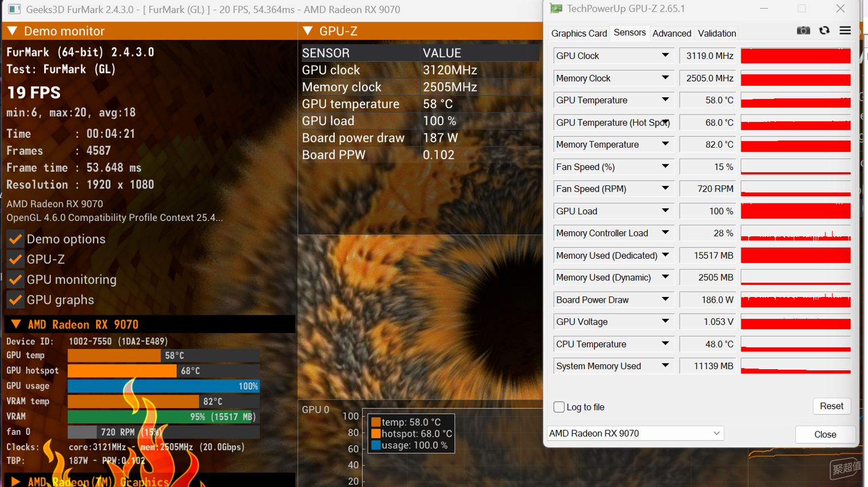
Task: Click the blue usage legend swatch
Action: pos(376,445)
